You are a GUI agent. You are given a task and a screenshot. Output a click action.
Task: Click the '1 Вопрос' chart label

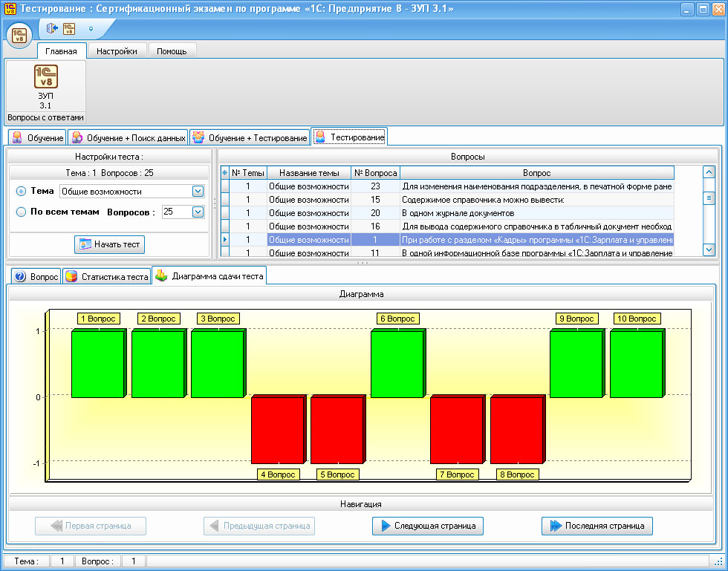(x=98, y=319)
